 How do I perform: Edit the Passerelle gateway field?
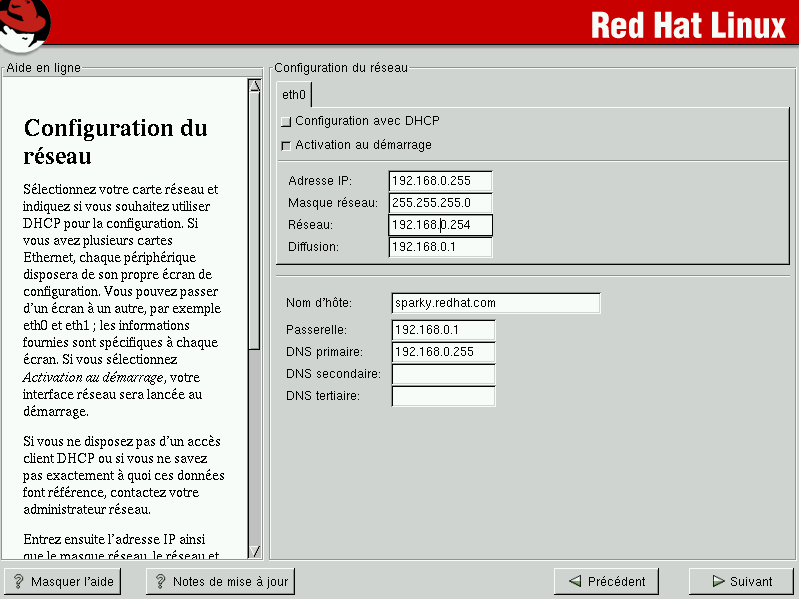click(443, 330)
